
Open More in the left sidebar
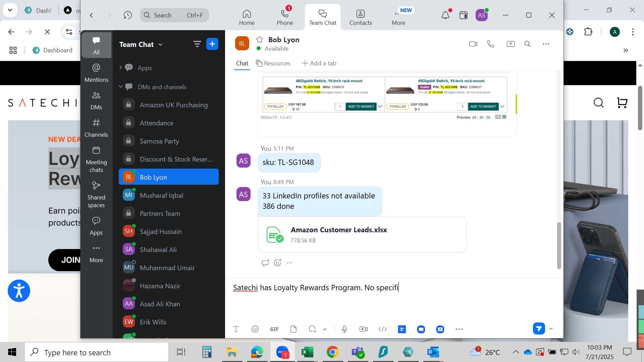[x=96, y=254]
